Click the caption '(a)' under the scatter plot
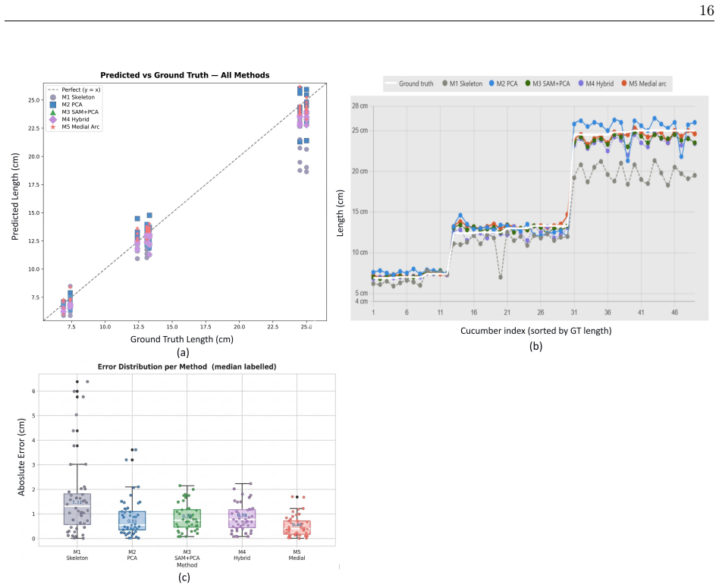The width and height of the screenshot is (719, 588). 183,353
